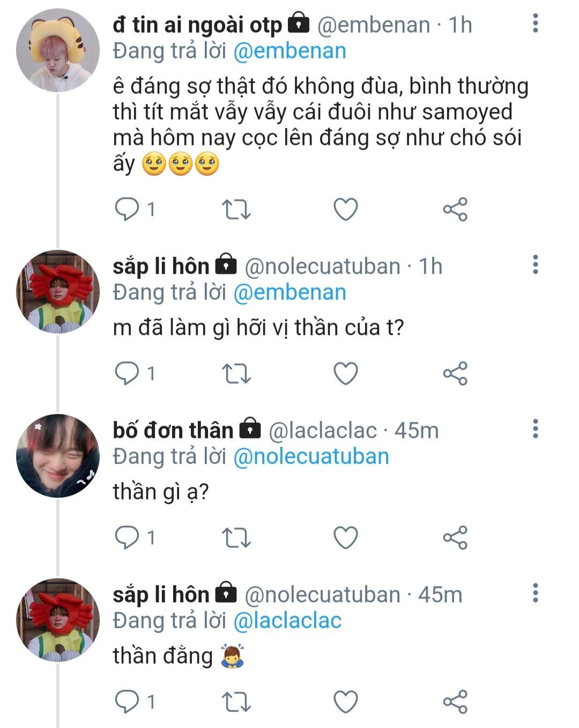The width and height of the screenshot is (579, 728).
Task: Open the tiger-hat avatar of embenan
Action: [x=58, y=50]
